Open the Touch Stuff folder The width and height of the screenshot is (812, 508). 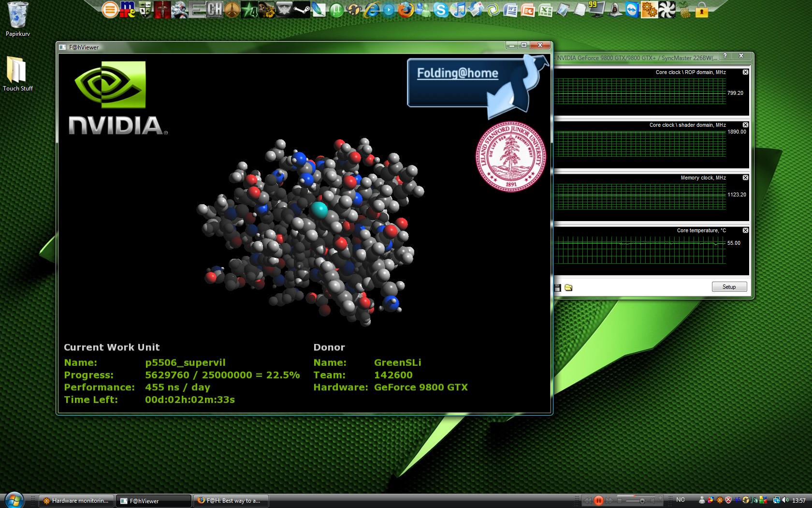tap(18, 74)
